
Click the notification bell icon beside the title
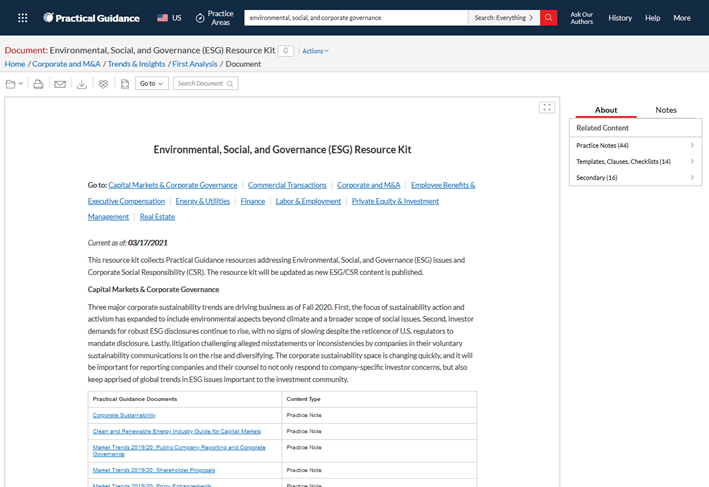tap(286, 51)
